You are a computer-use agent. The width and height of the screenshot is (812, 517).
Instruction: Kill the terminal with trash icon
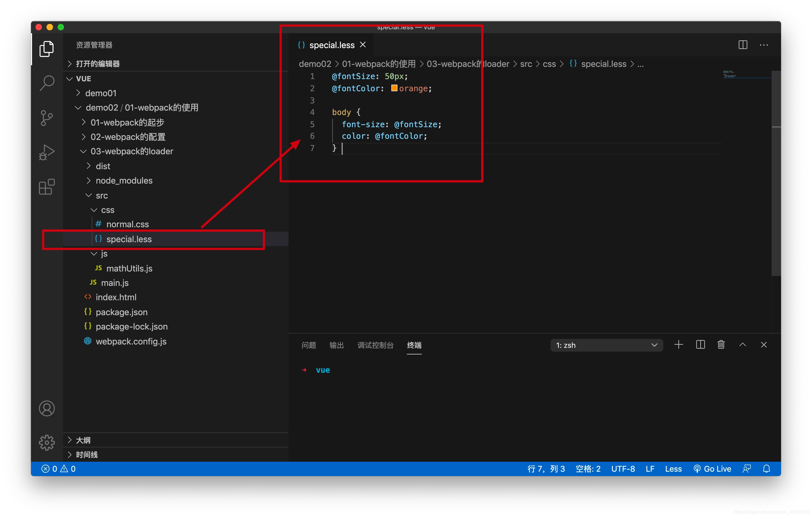point(721,345)
